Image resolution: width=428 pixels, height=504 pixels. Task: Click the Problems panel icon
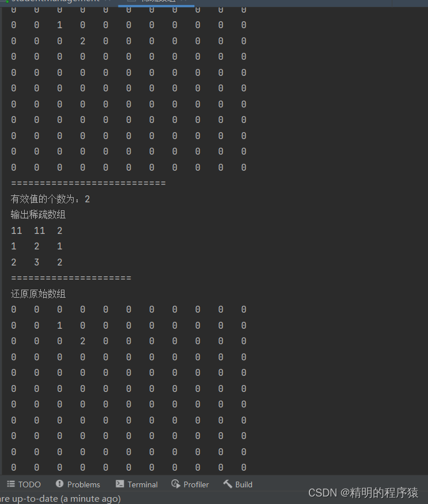[60, 484]
